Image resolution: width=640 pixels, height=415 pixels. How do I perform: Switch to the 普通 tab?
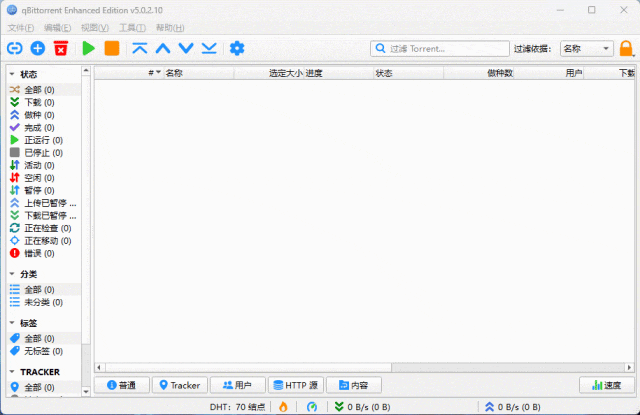coord(122,385)
